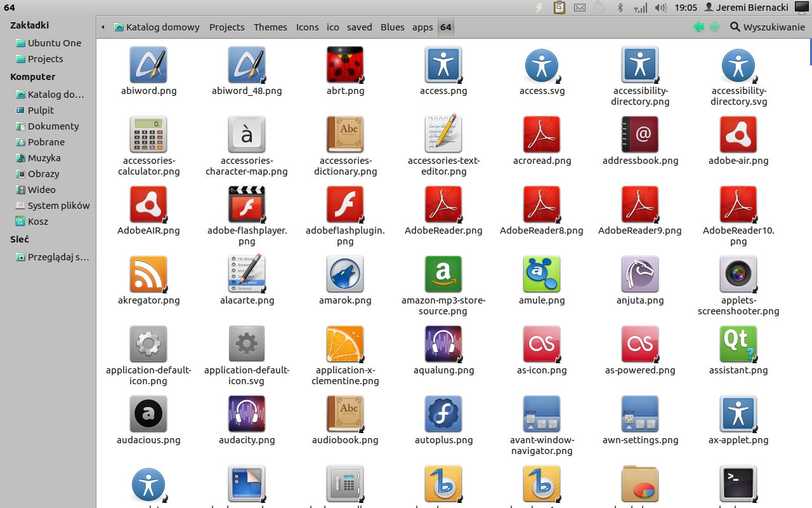Click the 19:05 clock
The height and width of the screenshot is (508, 812).
(686, 8)
